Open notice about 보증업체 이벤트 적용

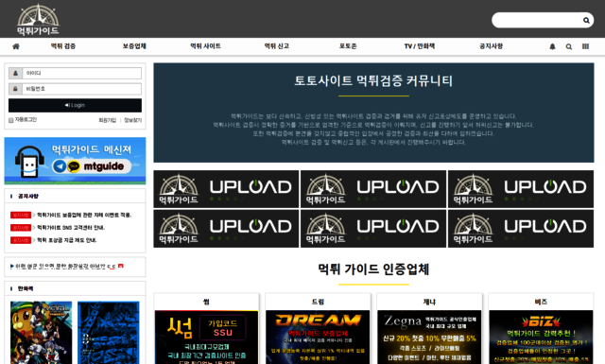[x=84, y=215]
